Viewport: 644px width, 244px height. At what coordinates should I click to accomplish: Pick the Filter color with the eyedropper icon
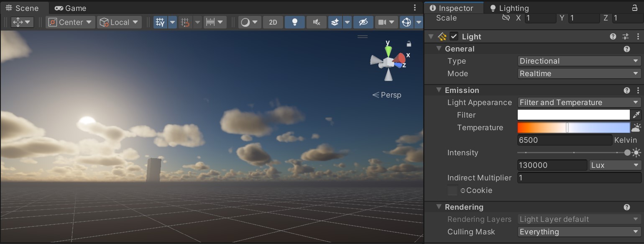[637, 115]
